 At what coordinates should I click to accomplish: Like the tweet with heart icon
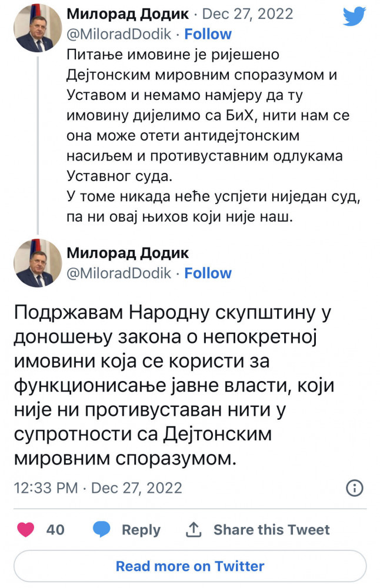tap(26, 530)
